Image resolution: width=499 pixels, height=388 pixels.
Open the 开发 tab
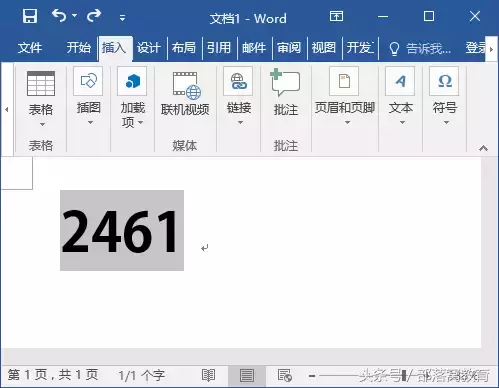click(360, 48)
